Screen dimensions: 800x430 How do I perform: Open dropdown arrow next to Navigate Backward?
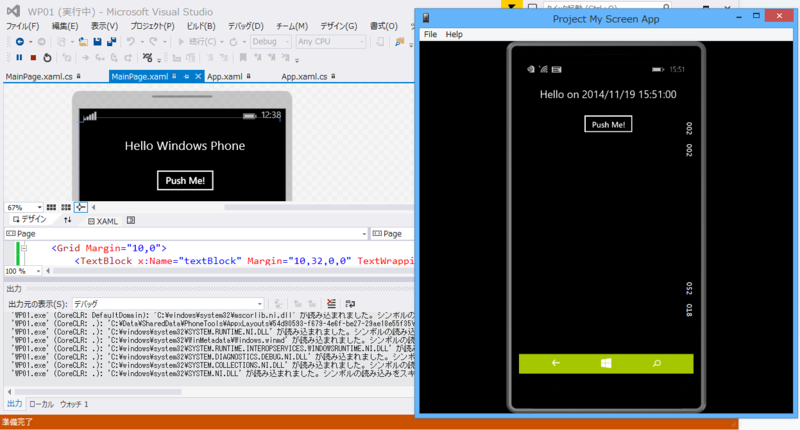point(30,42)
